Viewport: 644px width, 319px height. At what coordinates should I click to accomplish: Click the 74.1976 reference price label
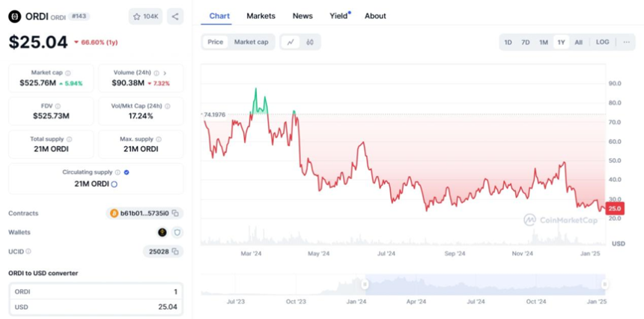[214, 115]
